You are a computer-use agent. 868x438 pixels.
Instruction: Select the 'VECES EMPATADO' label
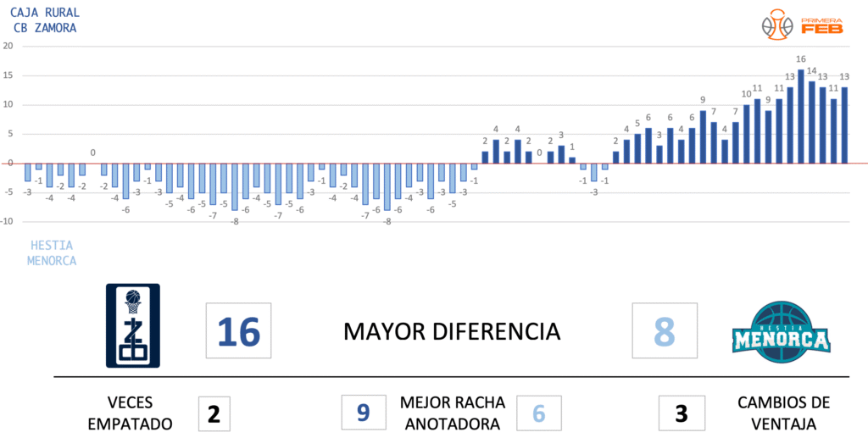click(x=130, y=413)
